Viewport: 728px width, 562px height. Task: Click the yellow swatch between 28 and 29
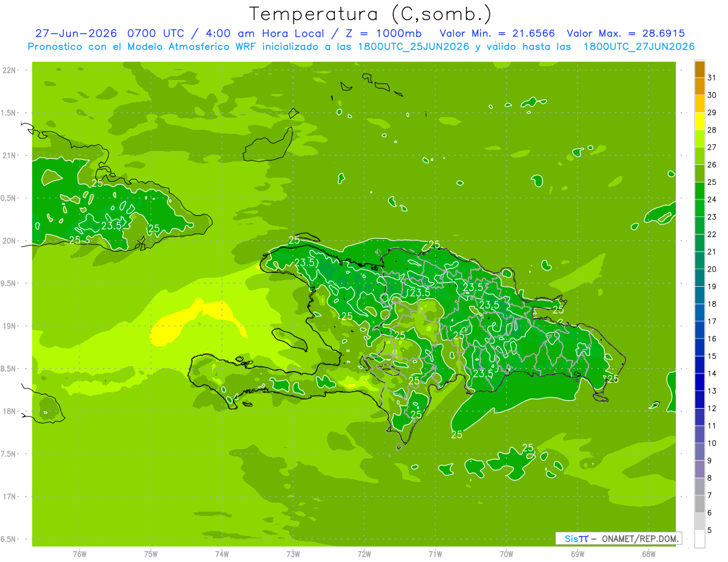[x=699, y=121]
